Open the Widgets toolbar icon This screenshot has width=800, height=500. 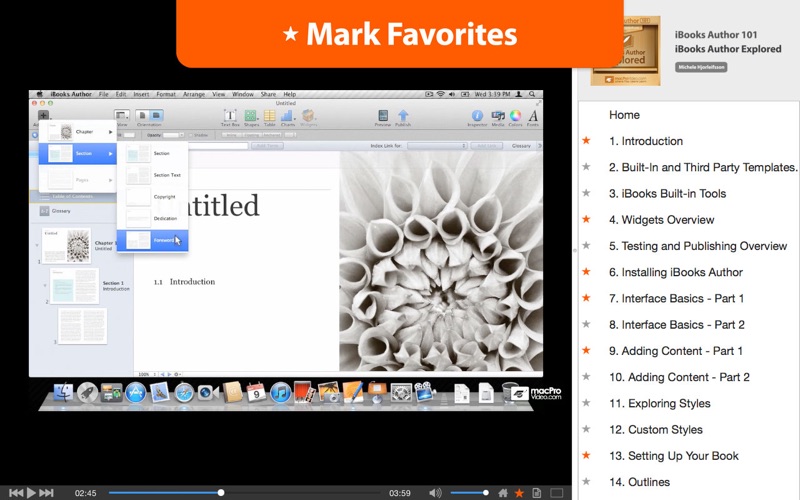(308, 116)
